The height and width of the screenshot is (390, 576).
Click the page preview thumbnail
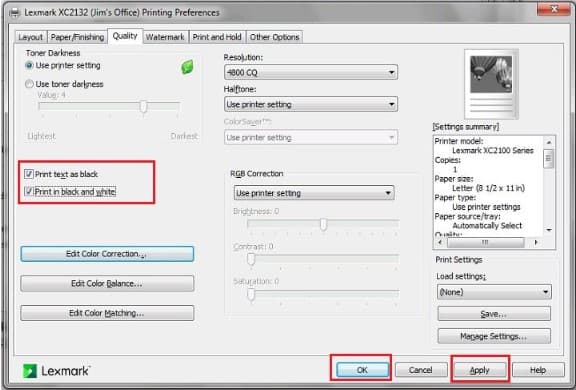click(x=491, y=84)
